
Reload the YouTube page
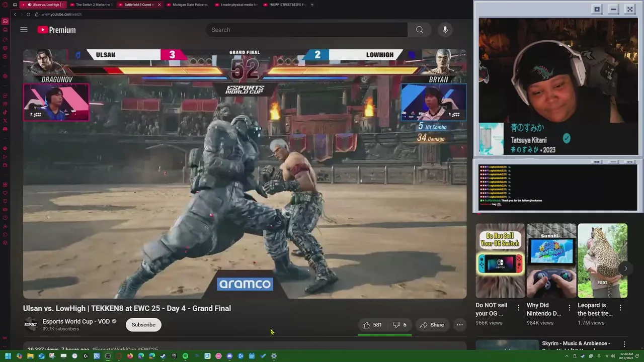(x=28, y=14)
